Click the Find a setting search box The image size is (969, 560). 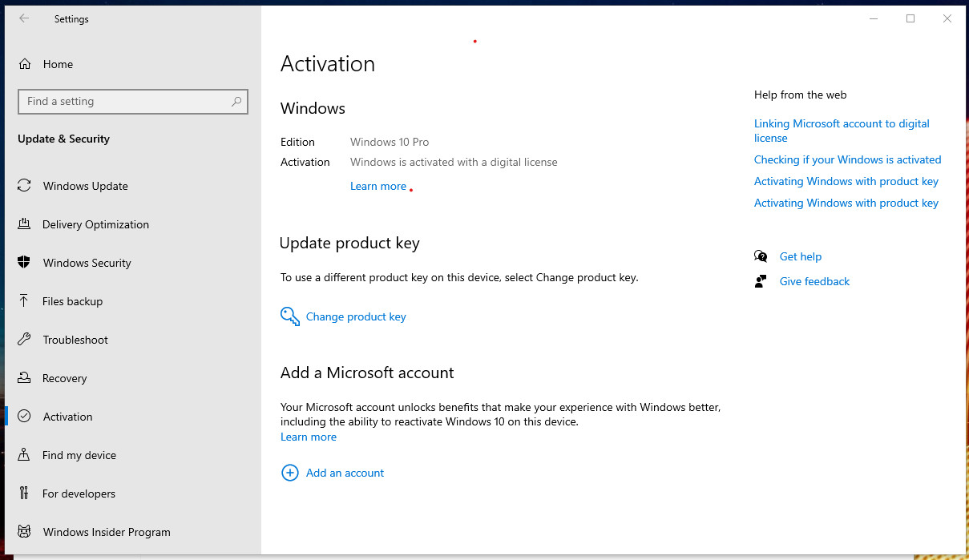(x=133, y=102)
